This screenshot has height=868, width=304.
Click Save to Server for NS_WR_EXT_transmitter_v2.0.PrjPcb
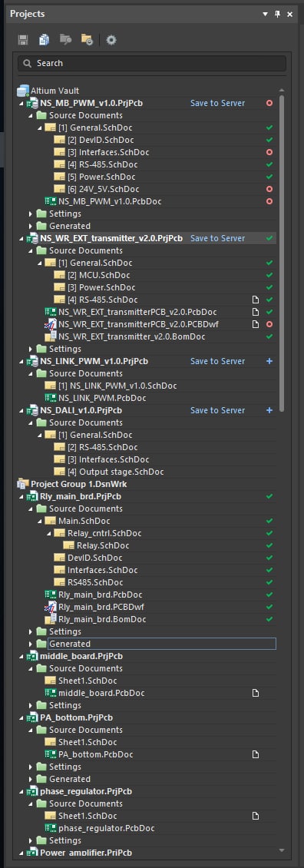[217, 238]
